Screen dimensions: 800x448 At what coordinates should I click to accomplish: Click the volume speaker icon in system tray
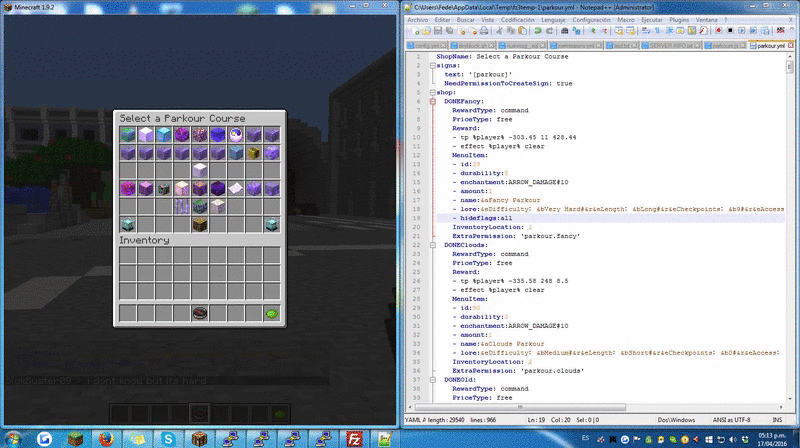click(733, 439)
